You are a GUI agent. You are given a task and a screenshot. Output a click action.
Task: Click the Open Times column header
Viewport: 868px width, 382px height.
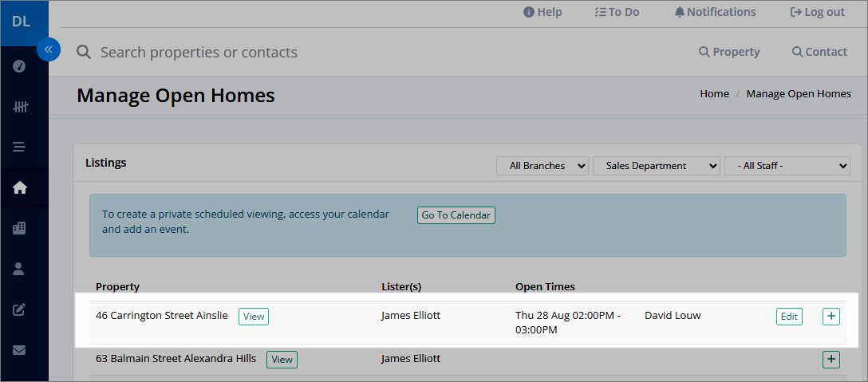click(545, 287)
